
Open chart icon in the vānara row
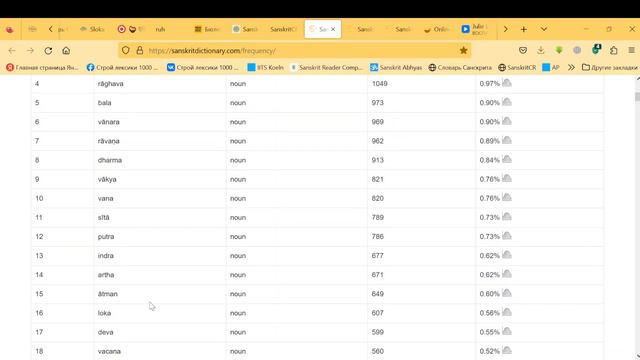click(507, 121)
